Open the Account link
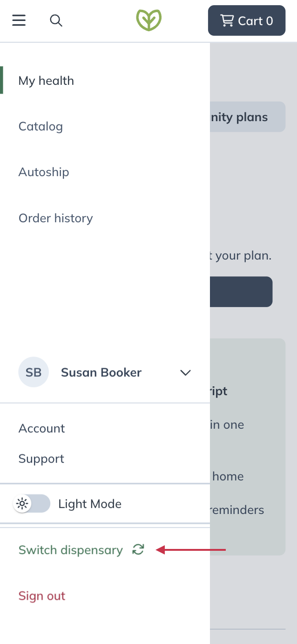 pos(42,428)
